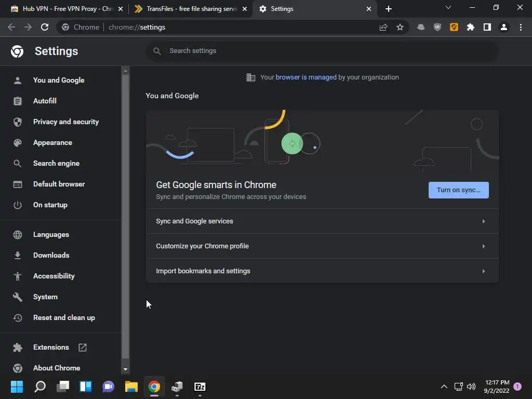
Task: Click the volume icon in system tray
Action: click(x=471, y=387)
